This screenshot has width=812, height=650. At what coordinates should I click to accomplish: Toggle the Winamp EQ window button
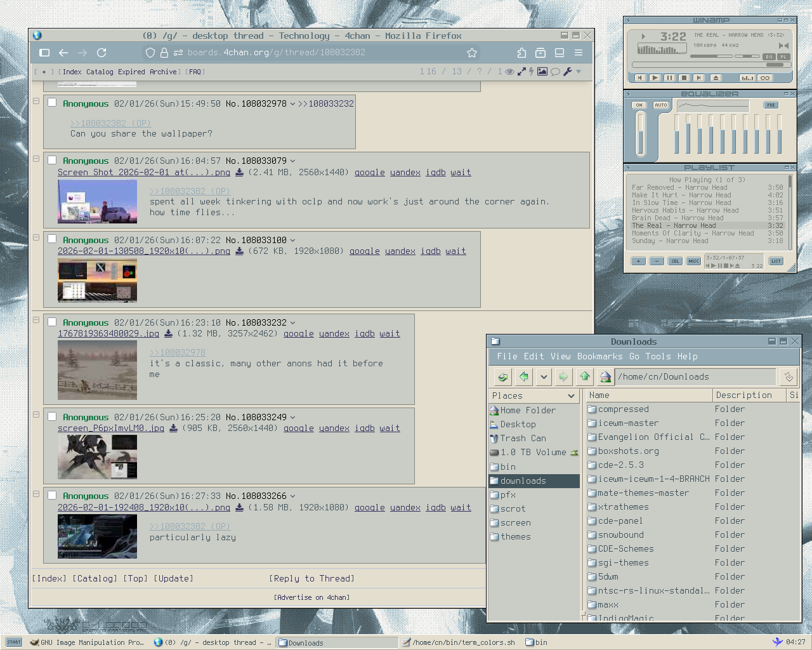(x=769, y=57)
